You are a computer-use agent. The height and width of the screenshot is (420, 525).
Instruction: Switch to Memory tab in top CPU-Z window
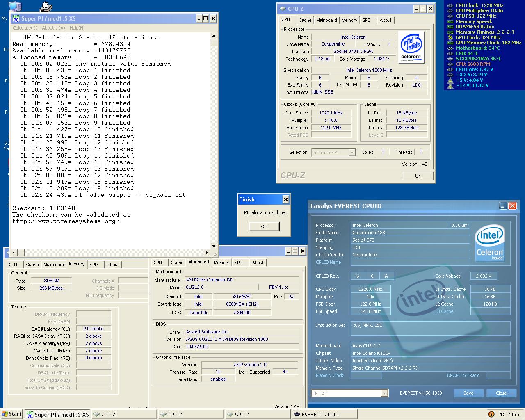(x=349, y=20)
